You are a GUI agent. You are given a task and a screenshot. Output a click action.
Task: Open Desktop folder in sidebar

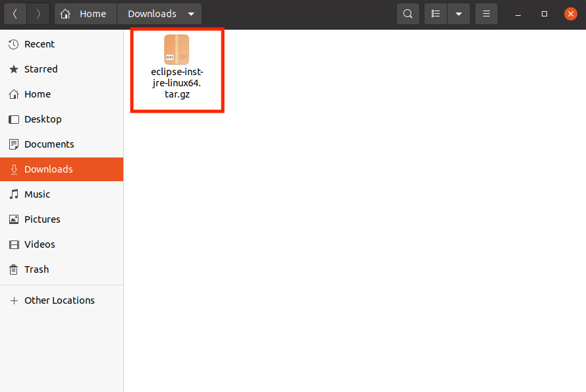tap(62, 119)
